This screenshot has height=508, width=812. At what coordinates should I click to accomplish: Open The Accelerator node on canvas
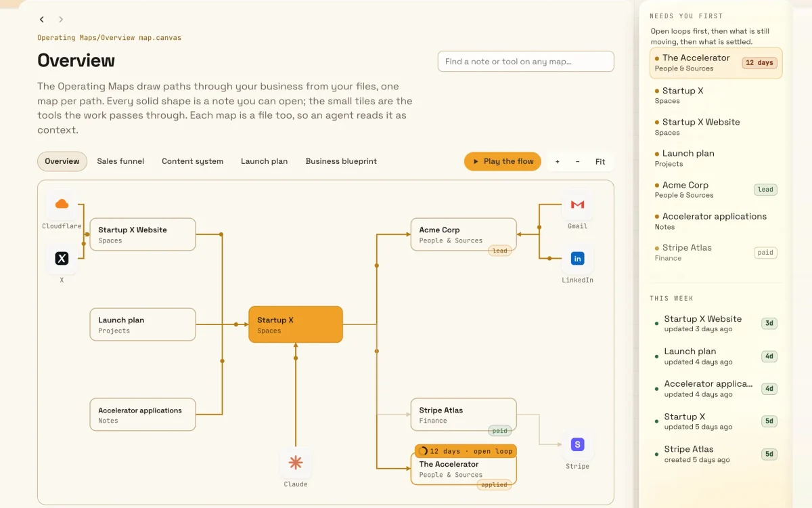pos(464,469)
